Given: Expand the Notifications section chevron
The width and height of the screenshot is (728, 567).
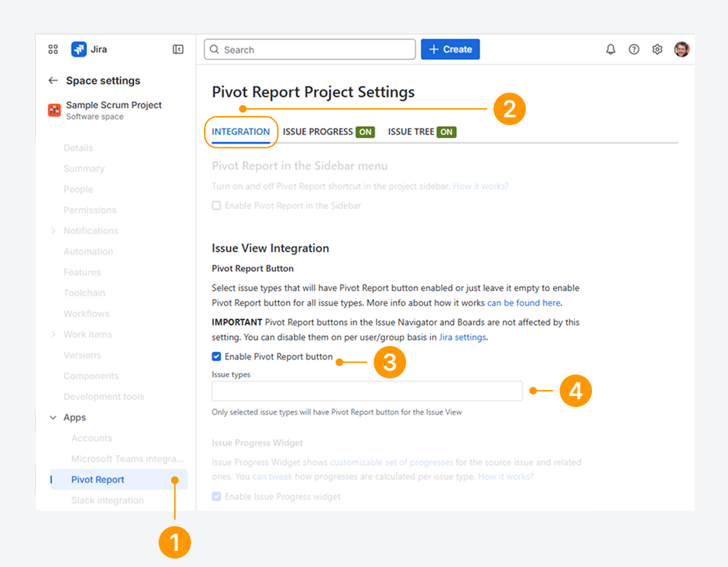Looking at the screenshot, I should click(x=53, y=231).
